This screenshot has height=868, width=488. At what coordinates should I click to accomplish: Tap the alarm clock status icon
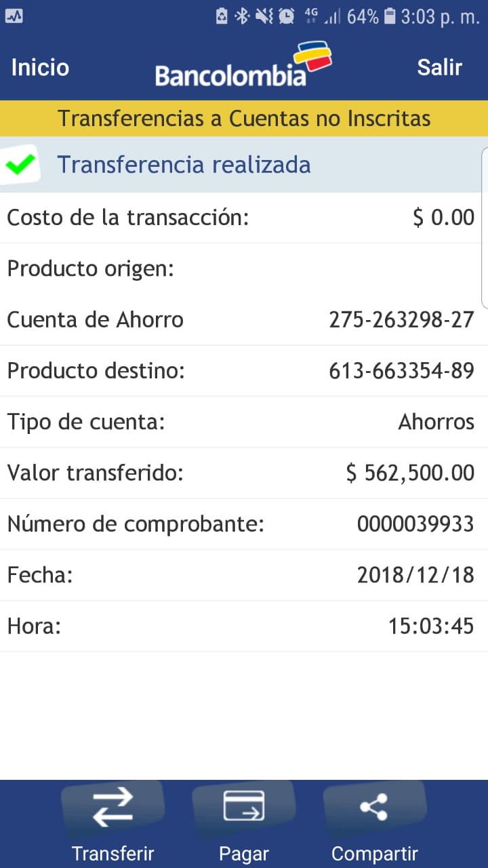[287, 16]
